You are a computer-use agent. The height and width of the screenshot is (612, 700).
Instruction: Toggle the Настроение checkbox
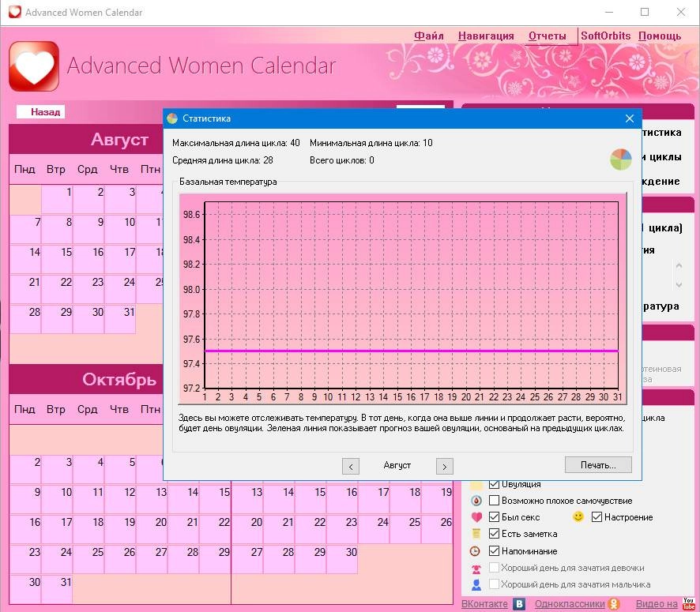tap(597, 516)
